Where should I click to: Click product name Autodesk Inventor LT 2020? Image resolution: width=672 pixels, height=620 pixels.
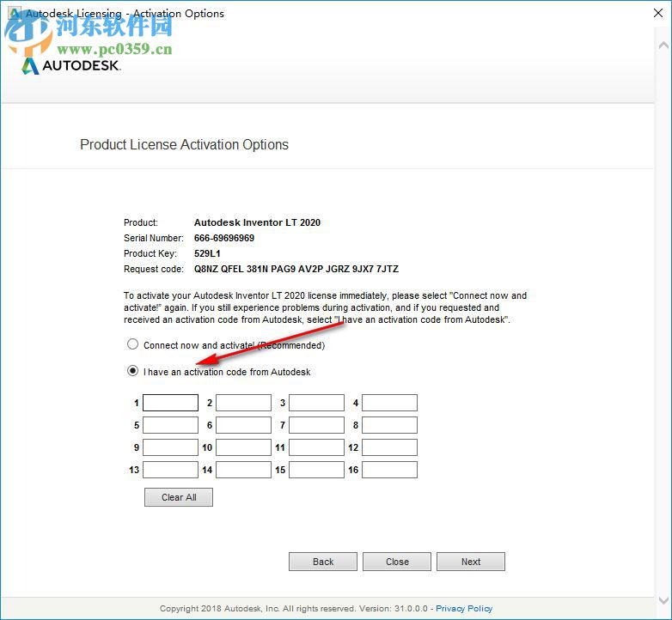(x=257, y=222)
